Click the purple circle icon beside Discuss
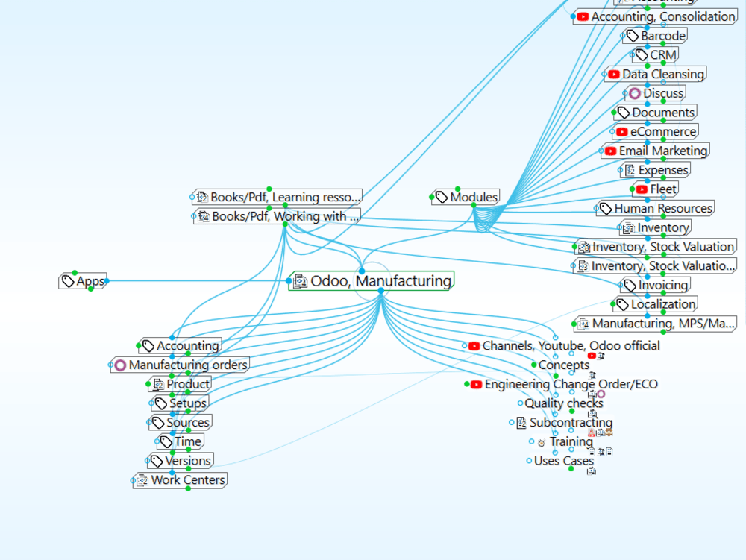Viewport: 746px width, 560px height. tap(635, 94)
